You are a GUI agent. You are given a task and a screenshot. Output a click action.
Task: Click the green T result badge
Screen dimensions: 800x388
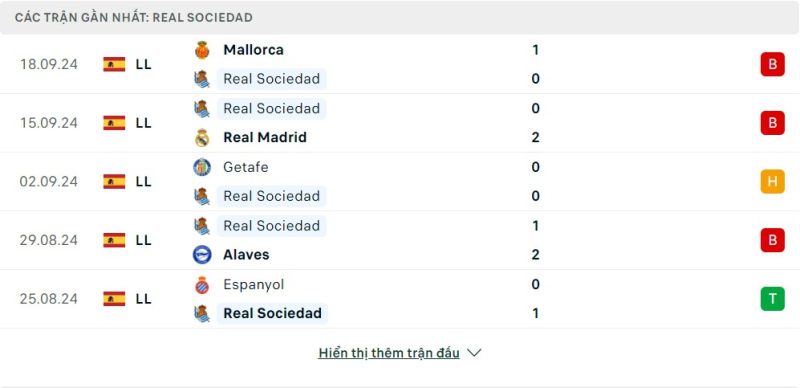(x=772, y=299)
